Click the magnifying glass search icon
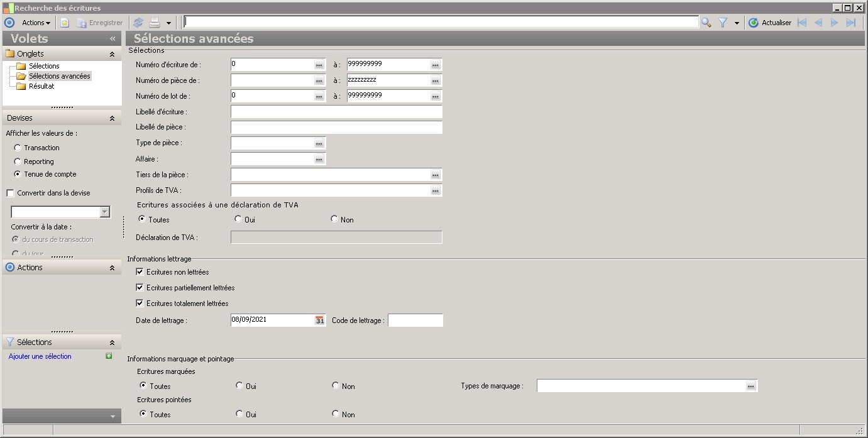868x438 pixels. coord(706,23)
